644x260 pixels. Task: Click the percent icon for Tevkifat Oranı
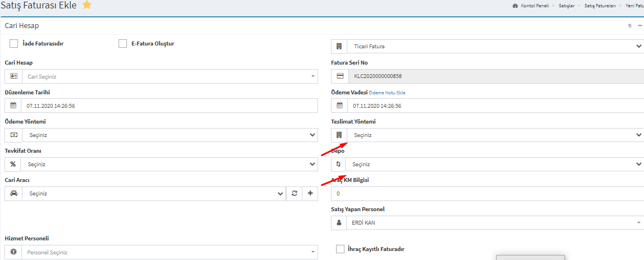point(13,164)
